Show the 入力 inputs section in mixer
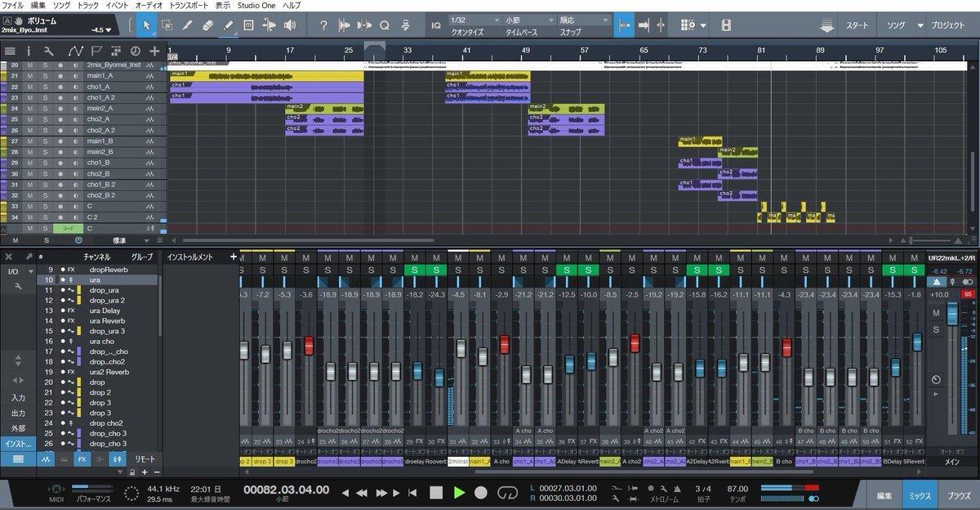 click(17, 397)
